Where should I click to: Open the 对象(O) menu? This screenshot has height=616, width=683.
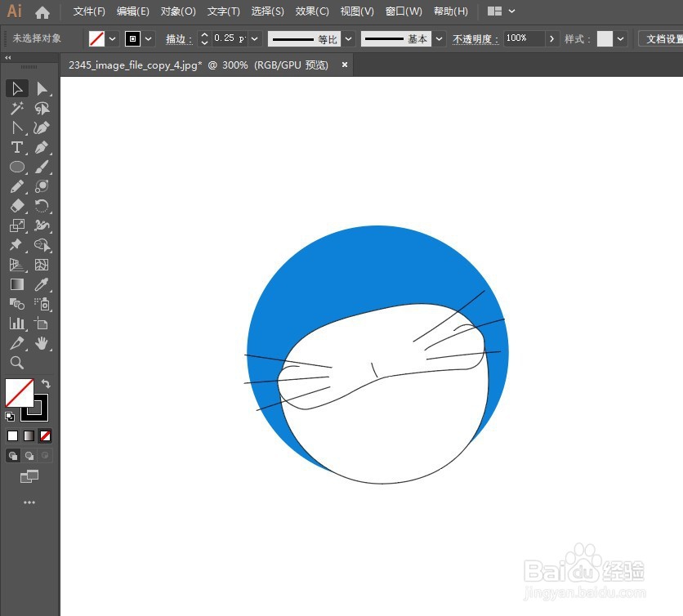coord(178,11)
